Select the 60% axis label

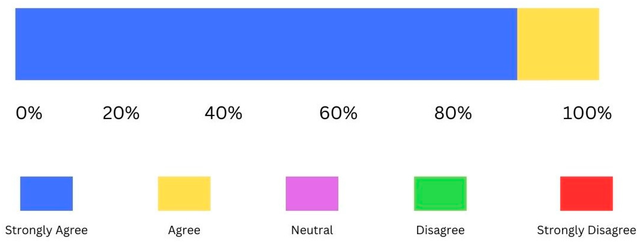point(338,113)
